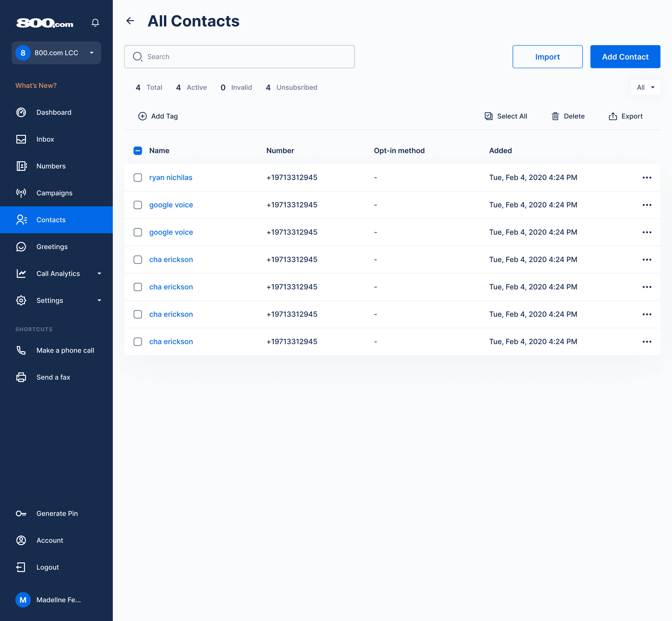Viewport: 672px width, 621px height.
Task: Open three-dot menu for ryan nichilas
Action: (646, 177)
